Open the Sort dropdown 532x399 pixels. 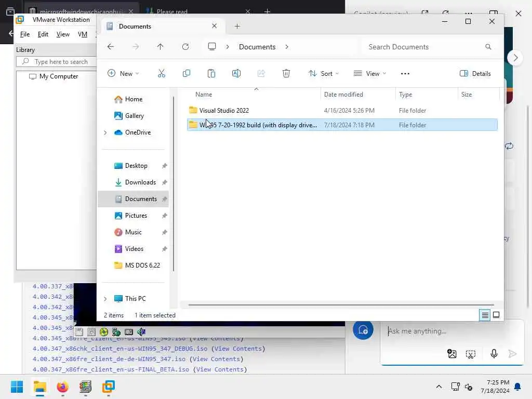point(324,74)
